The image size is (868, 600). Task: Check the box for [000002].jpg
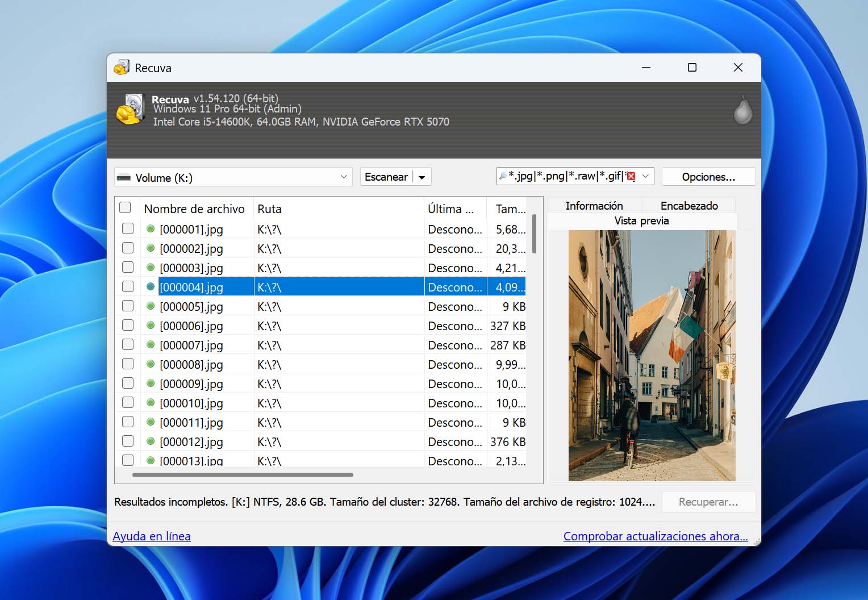click(x=128, y=248)
